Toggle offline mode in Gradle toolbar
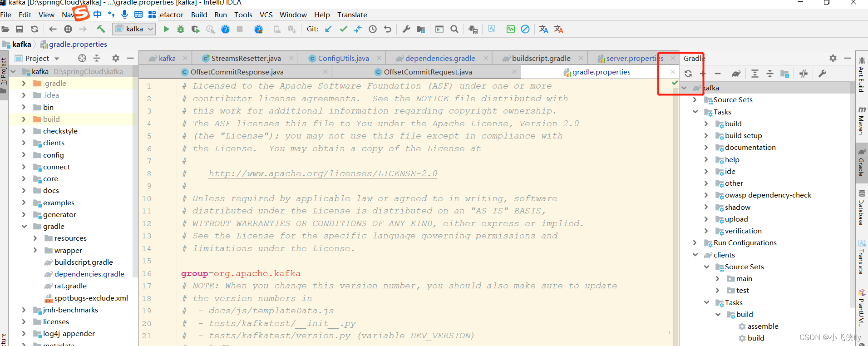This screenshot has height=346, width=868. pos(804,74)
